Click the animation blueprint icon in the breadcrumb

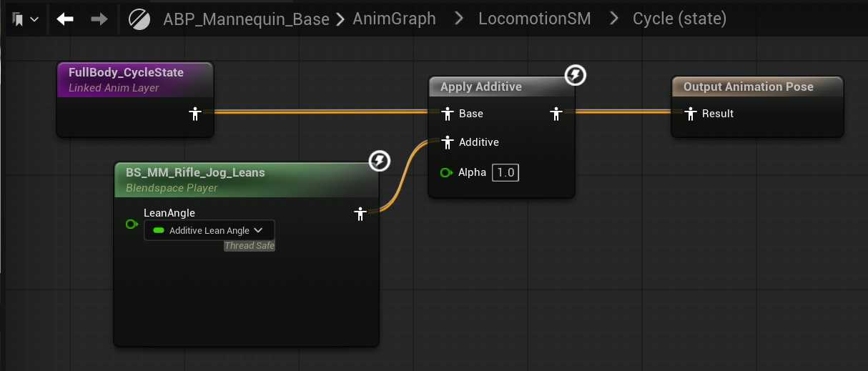pyautogui.click(x=139, y=19)
